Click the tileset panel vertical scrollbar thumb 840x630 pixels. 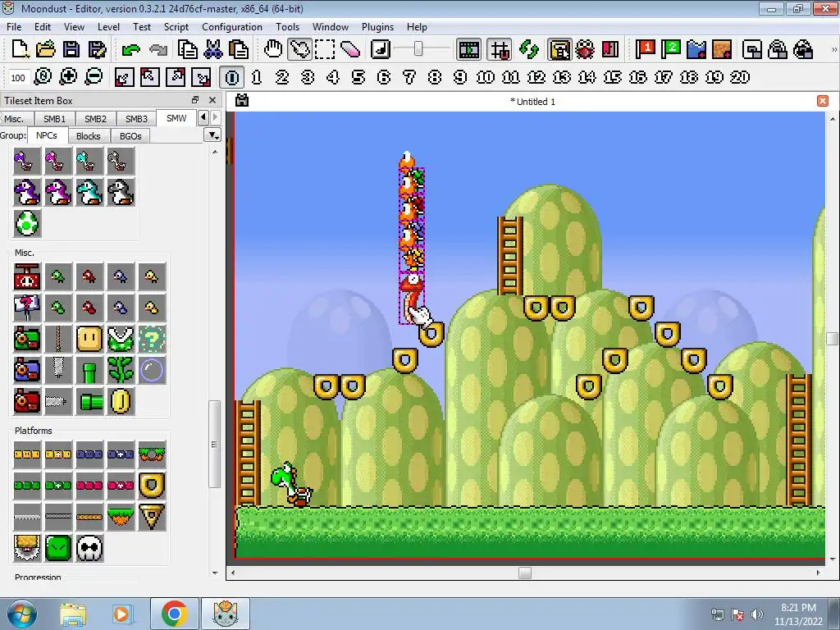click(214, 444)
